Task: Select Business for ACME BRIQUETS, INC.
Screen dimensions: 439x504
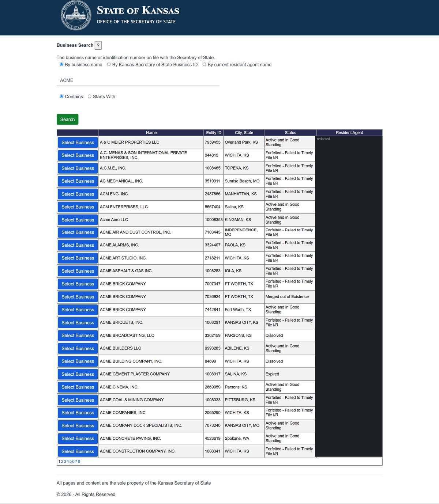Action: pyautogui.click(x=78, y=323)
